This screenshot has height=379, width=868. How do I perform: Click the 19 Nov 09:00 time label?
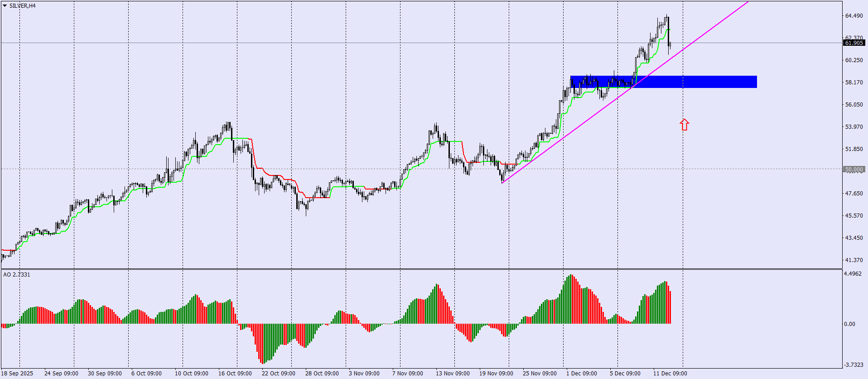coord(496,374)
